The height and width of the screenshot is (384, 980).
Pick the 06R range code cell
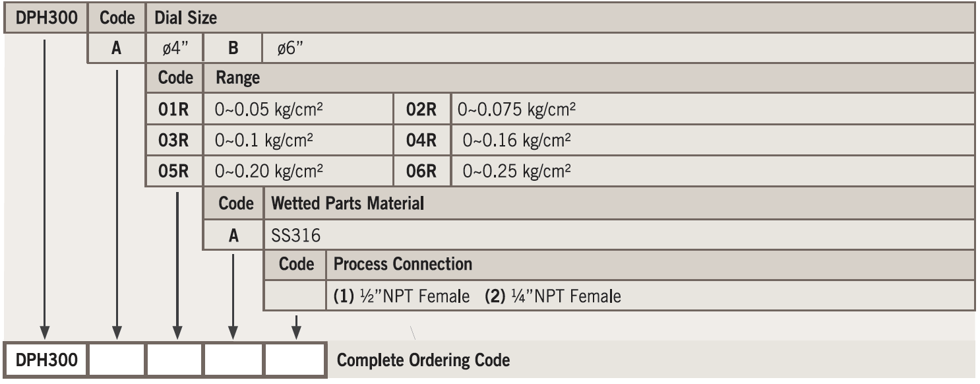tap(422, 171)
